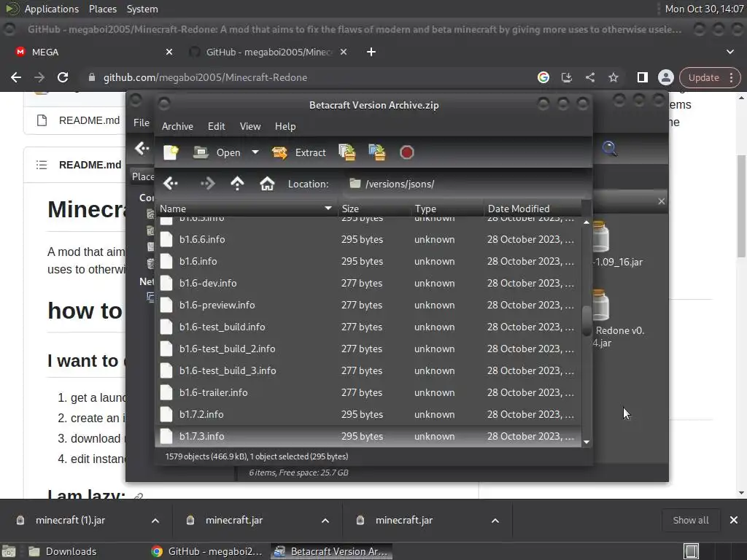Open the Help menu in archive manager
Viewport: 747px width, 560px height.
click(x=285, y=126)
